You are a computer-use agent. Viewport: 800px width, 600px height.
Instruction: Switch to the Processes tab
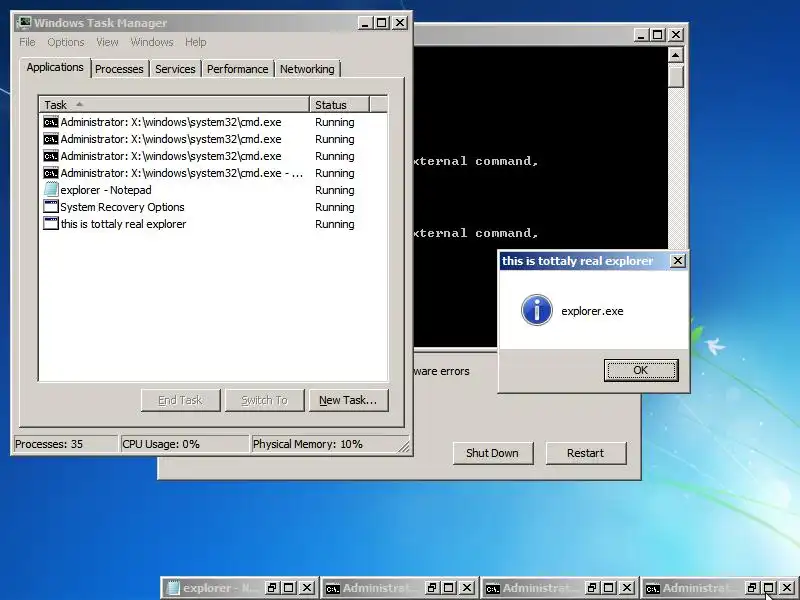[x=119, y=69]
